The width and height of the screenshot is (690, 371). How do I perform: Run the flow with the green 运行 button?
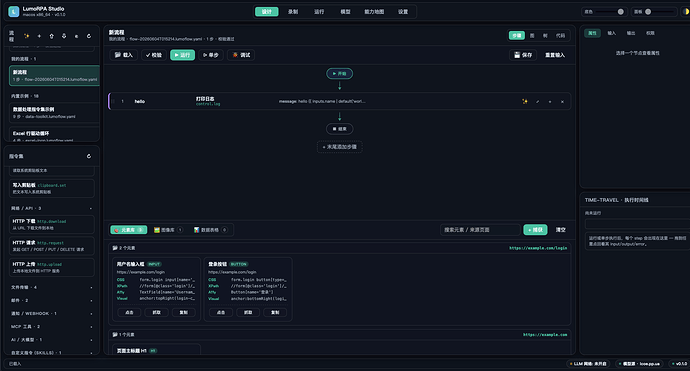point(182,55)
